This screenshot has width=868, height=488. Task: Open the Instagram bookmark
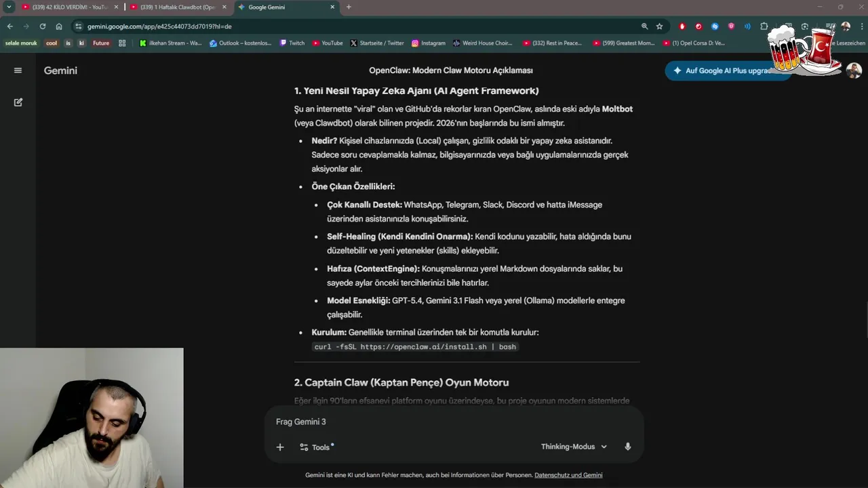tap(429, 43)
